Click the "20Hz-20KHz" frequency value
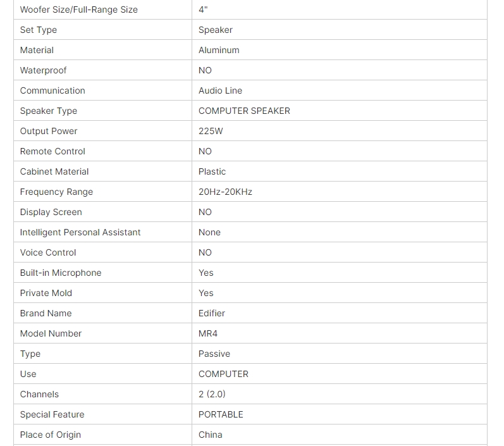This screenshot has height=446, width=504. [225, 192]
